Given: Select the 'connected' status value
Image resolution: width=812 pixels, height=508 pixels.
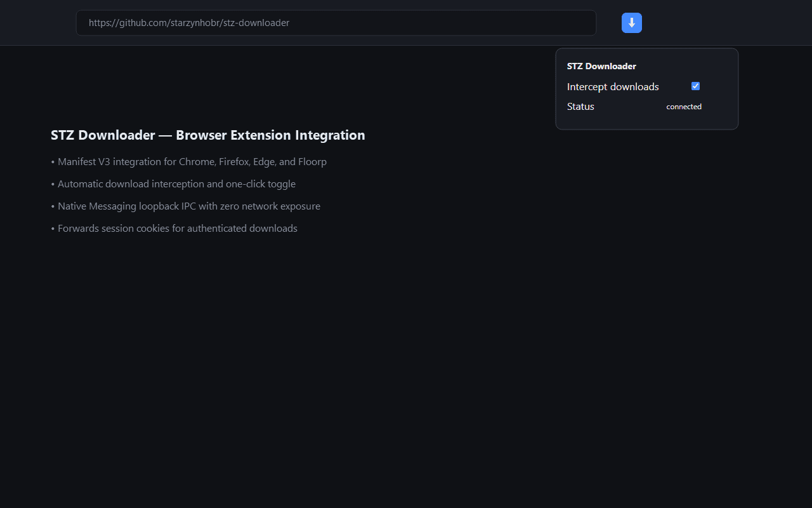Looking at the screenshot, I should (684, 107).
